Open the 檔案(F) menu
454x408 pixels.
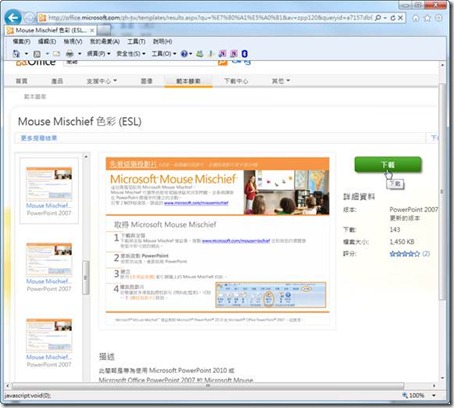[x=21, y=41]
